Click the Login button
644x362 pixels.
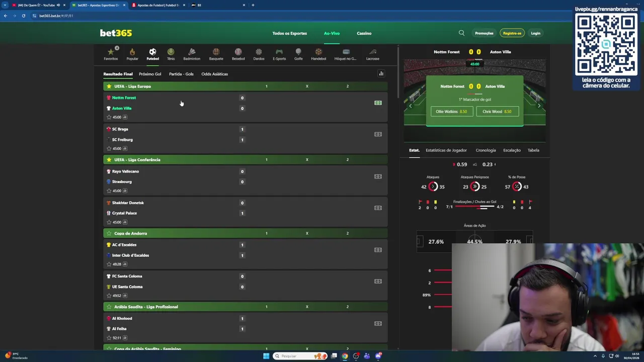535,33
